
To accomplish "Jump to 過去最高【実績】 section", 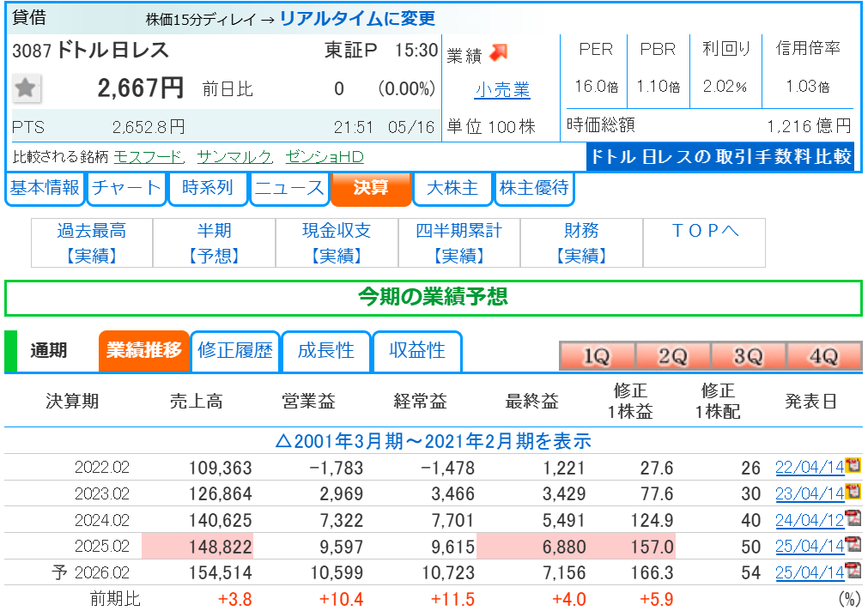I will (92, 243).
